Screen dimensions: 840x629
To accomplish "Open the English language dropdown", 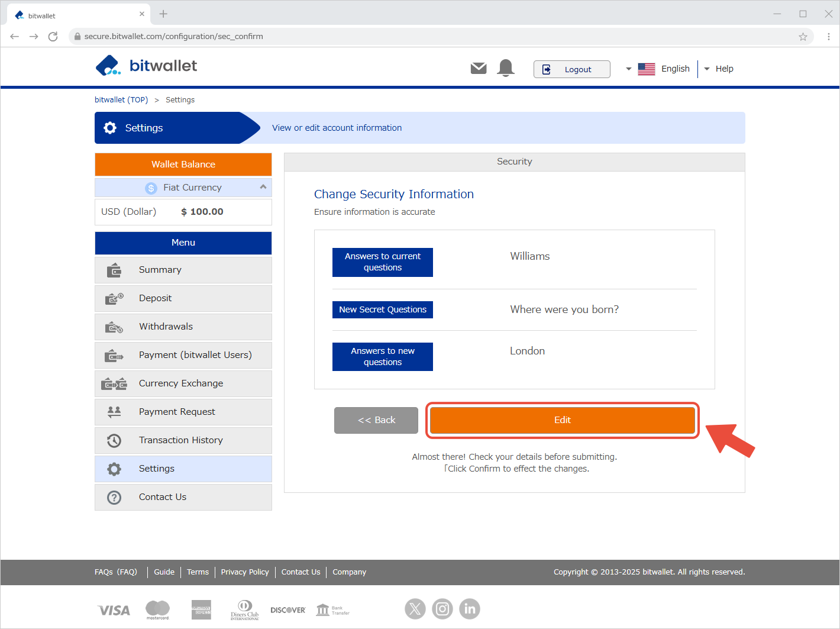I will point(658,69).
